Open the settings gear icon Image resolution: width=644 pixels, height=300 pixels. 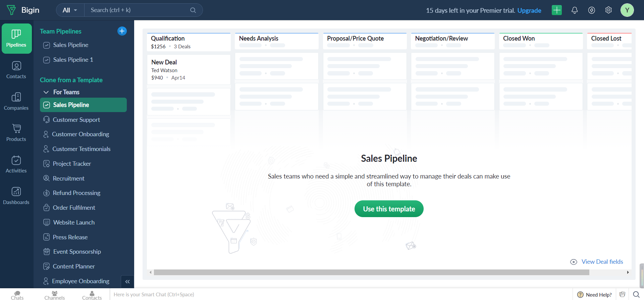tap(608, 10)
